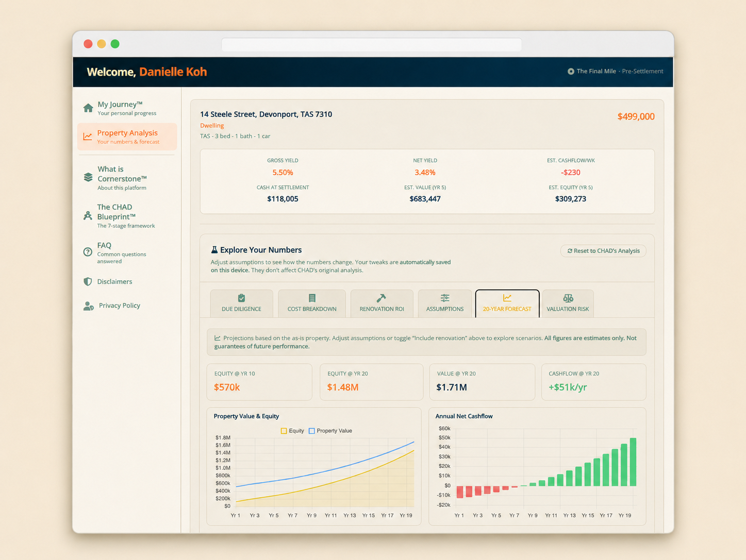Screen dimensions: 746x560
Task: Click the Gross Yield value 5.50%
Action: pos(283,173)
